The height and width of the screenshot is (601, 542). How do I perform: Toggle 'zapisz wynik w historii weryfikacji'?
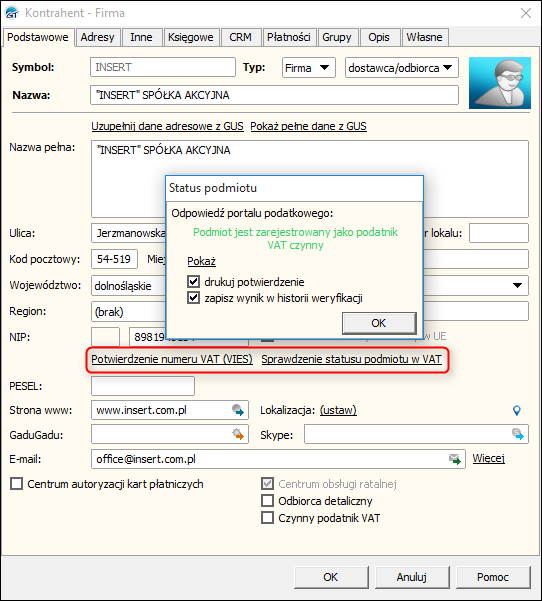[x=194, y=298]
